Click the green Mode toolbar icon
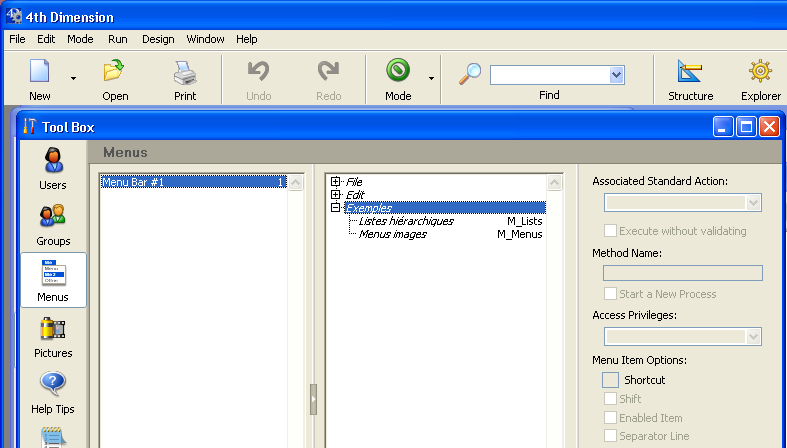787x448 pixels. pyautogui.click(x=398, y=72)
